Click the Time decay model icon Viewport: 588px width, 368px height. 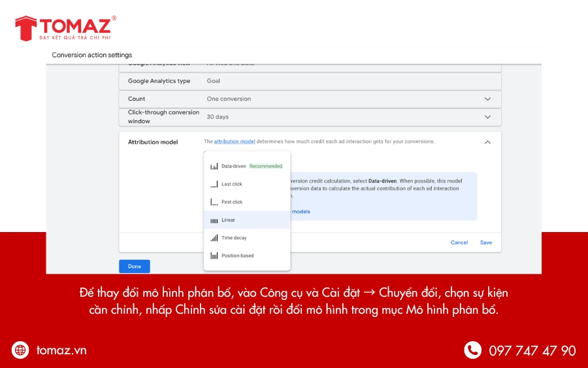(214, 238)
